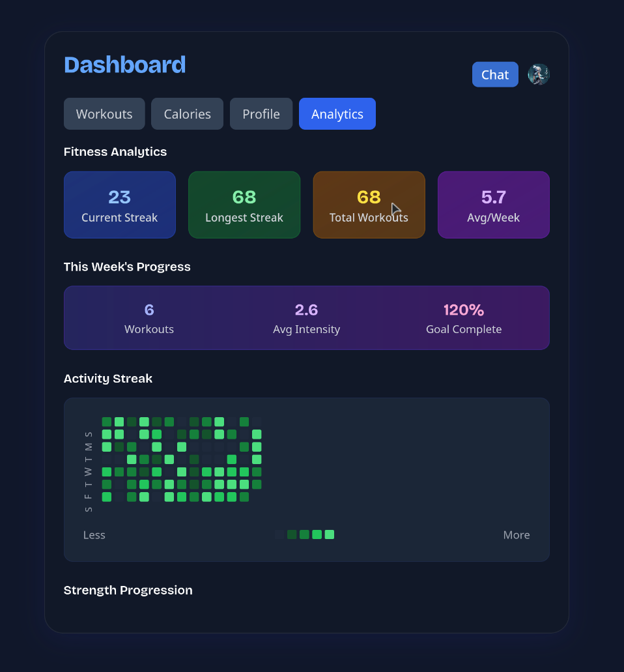The width and height of the screenshot is (624, 672).
Task: Click the Chat button
Action: tap(494, 74)
